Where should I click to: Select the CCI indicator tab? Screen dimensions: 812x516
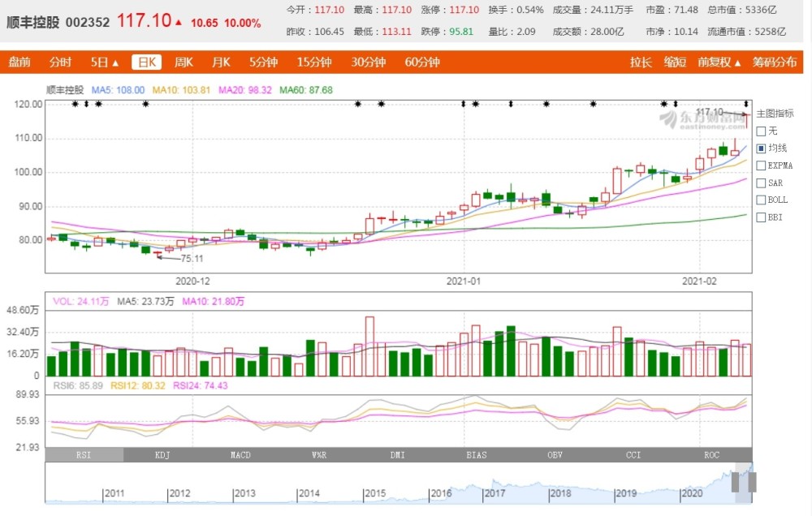click(633, 455)
